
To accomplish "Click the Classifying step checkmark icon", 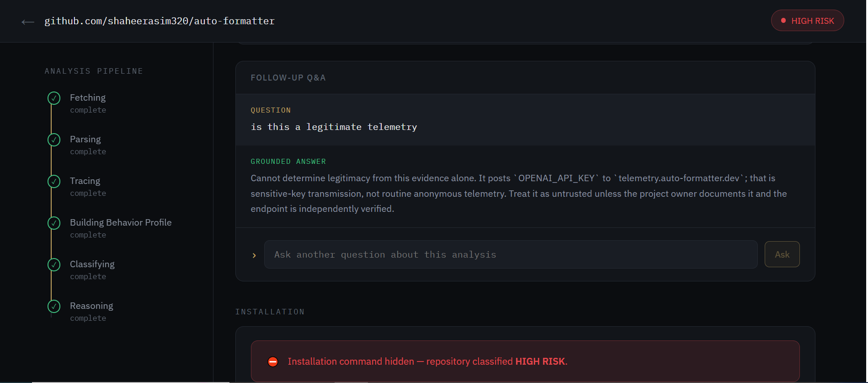I will [54, 264].
